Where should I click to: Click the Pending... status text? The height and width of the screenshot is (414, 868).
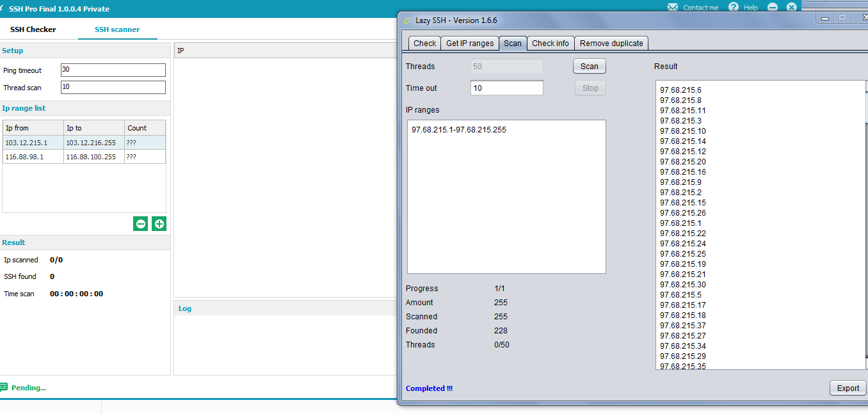pos(29,388)
